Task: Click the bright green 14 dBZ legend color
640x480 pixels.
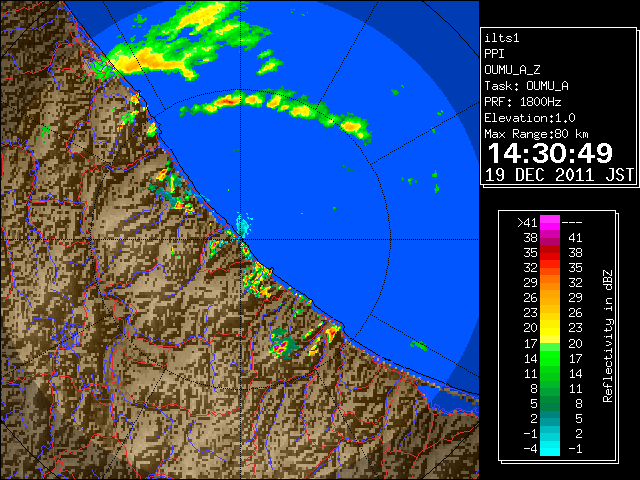Action: point(550,358)
